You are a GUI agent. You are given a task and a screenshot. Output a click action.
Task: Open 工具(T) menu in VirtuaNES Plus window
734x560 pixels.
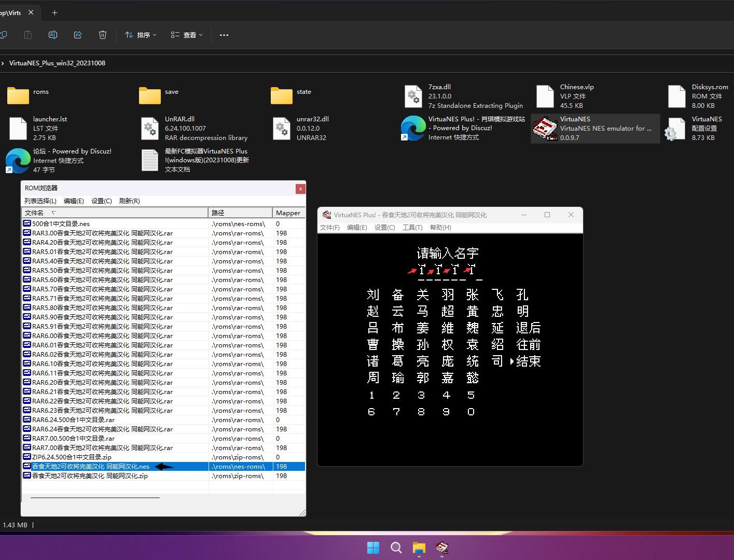[x=412, y=228]
